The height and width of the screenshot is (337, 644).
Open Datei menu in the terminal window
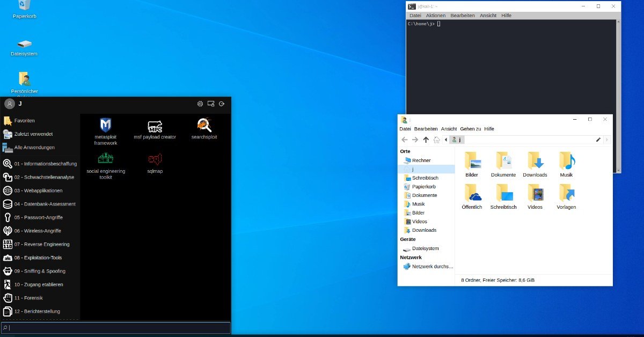pos(415,16)
